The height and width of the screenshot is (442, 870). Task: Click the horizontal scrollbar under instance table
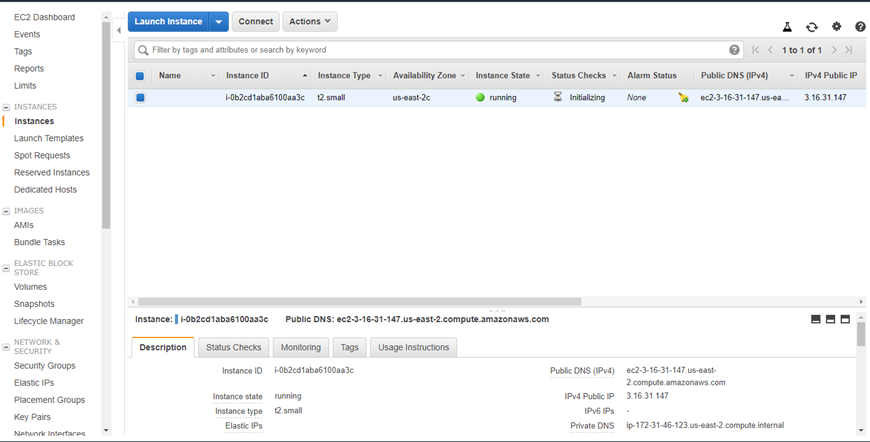point(359,301)
